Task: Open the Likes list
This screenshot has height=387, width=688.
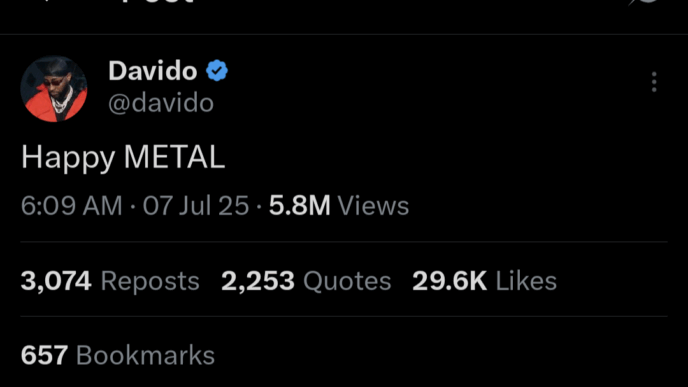Action: (x=526, y=281)
